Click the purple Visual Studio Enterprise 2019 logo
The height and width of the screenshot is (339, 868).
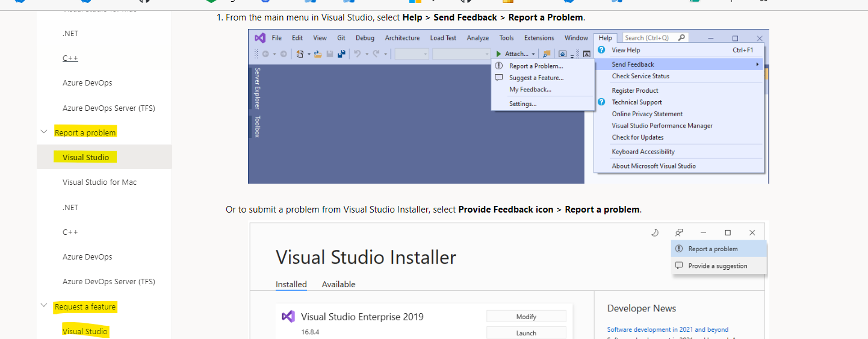[x=288, y=317]
